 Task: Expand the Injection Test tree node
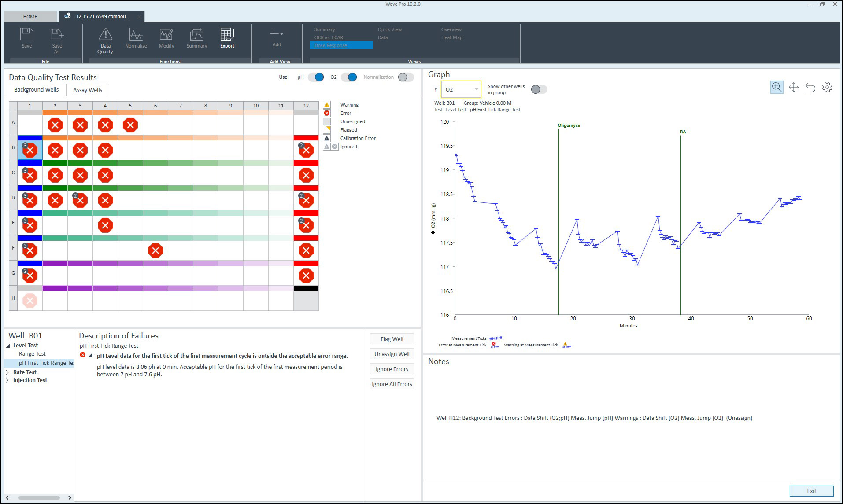(7, 380)
